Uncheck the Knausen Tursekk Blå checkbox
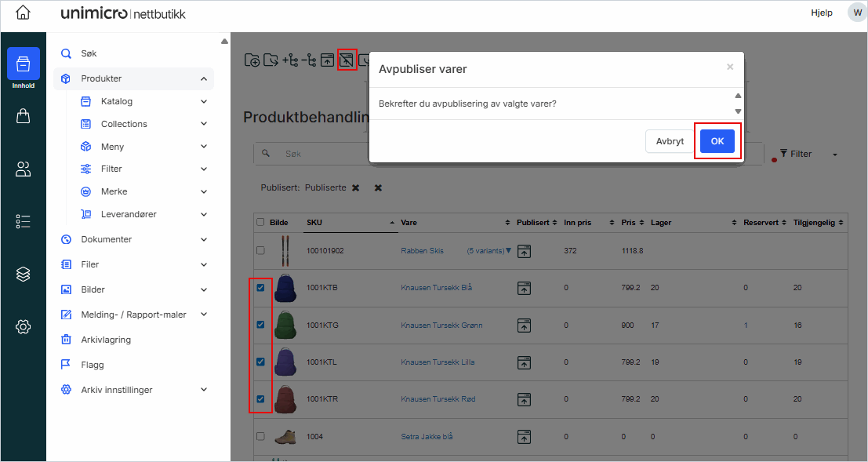Image resolution: width=868 pixels, height=462 pixels. (260, 288)
